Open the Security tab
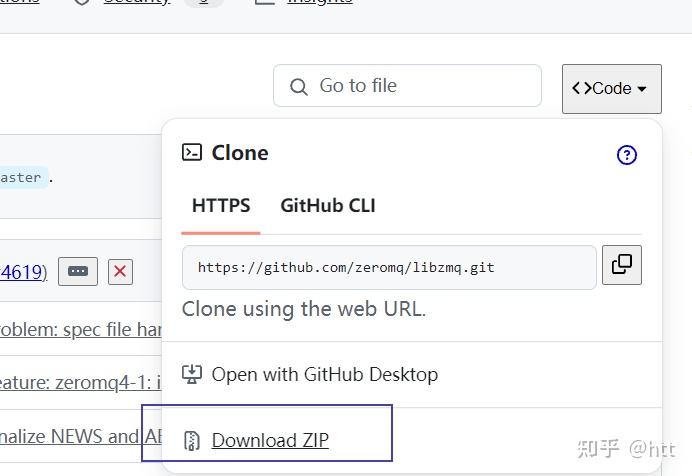 pos(136,3)
